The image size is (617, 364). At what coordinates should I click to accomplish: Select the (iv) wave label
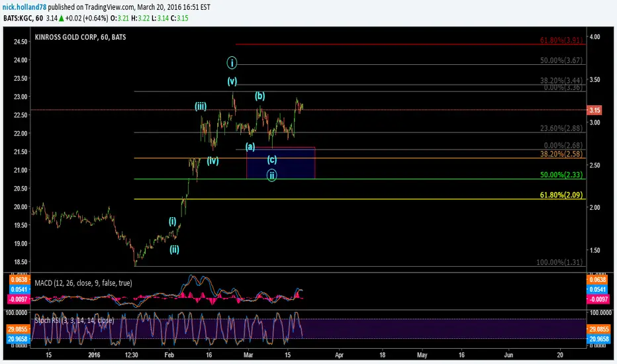213,161
